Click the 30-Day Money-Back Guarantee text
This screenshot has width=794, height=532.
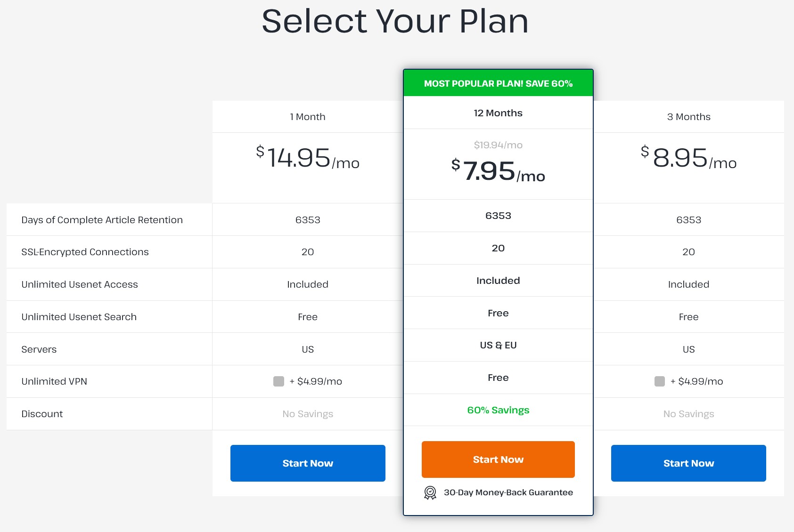point(508,492)
